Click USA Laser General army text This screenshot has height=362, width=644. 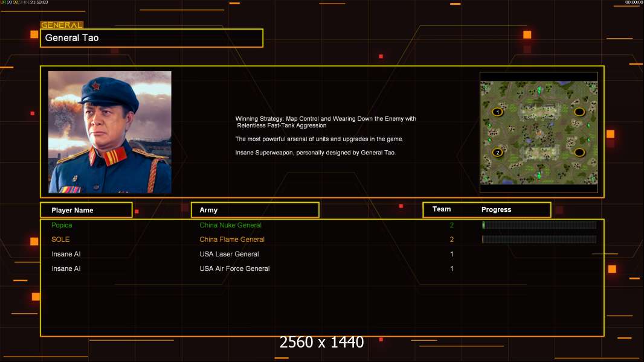tap(229, 254)
